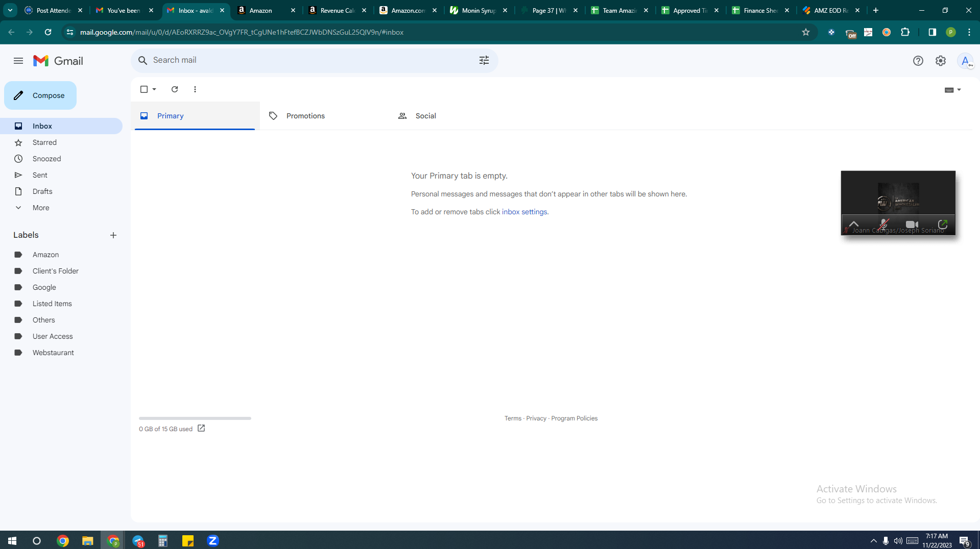Open the Terms link

coord(513,418)
